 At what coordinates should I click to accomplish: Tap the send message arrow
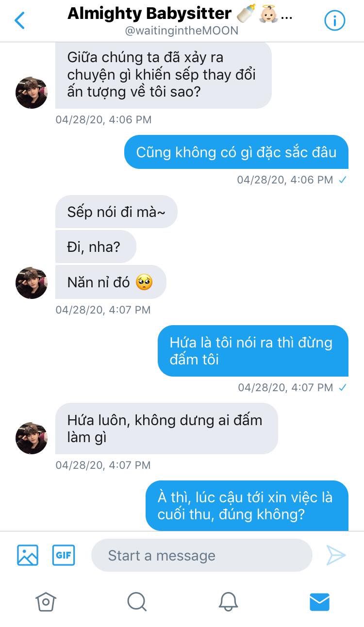pos(336,555)
